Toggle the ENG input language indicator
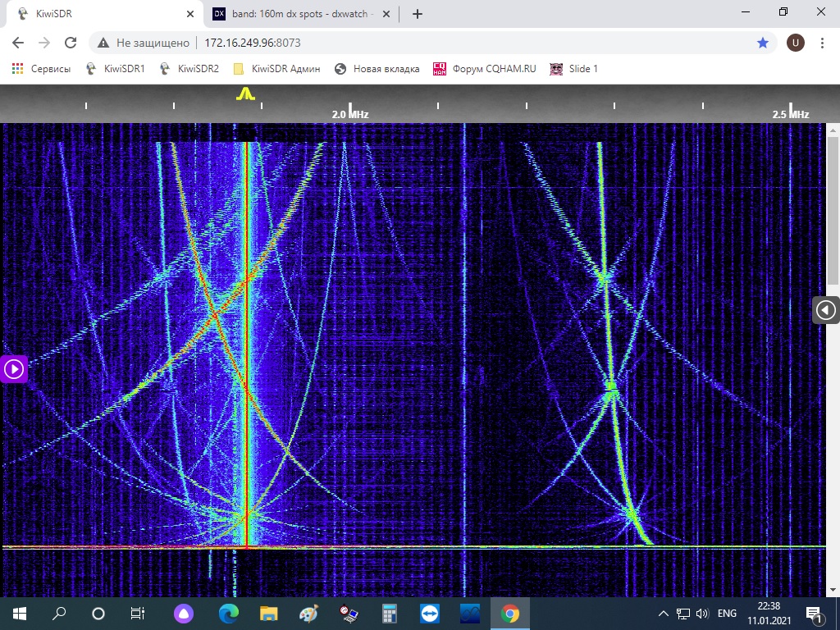Screen dimensions: 840x630 point(727,614)
